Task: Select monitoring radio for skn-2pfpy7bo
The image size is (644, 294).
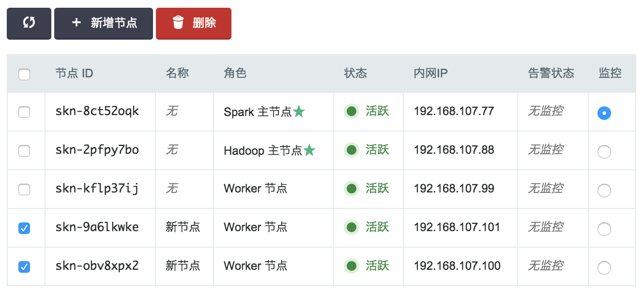Action: [604, 152]
